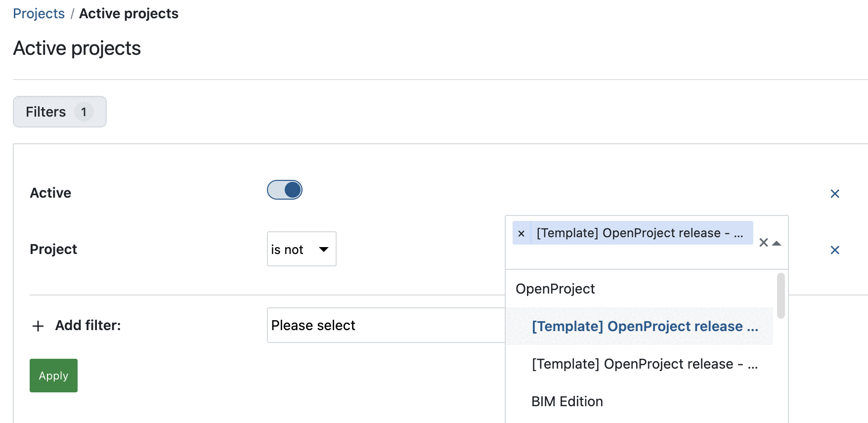The image size is (868, 423).
Task: Clear all selected projects with the clear icon
Action: click(763, 243)
